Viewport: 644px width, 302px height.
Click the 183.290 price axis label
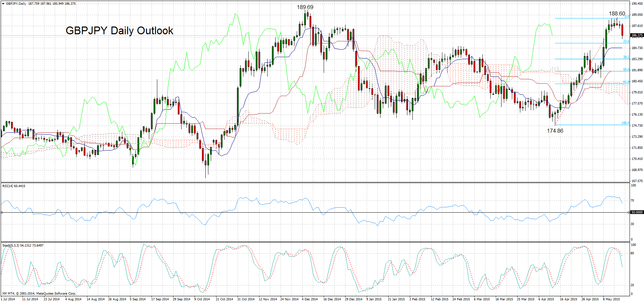pos(637,59)
